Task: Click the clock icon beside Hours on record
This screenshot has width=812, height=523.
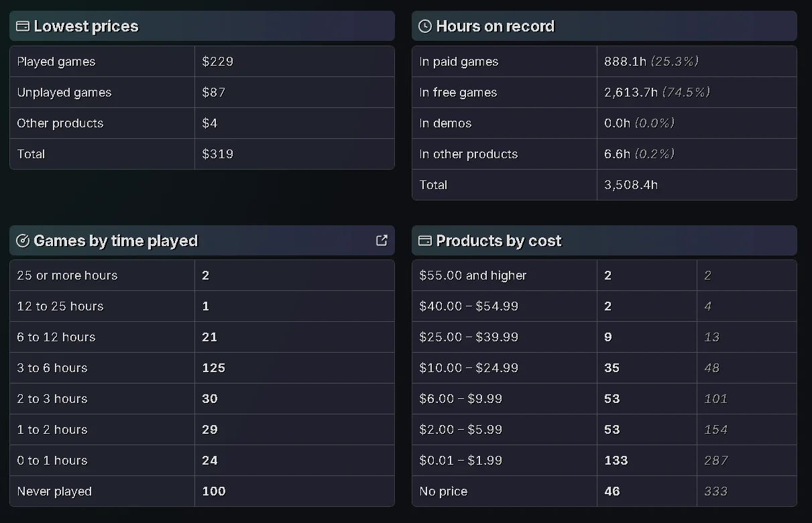Action: coord(424,26)
